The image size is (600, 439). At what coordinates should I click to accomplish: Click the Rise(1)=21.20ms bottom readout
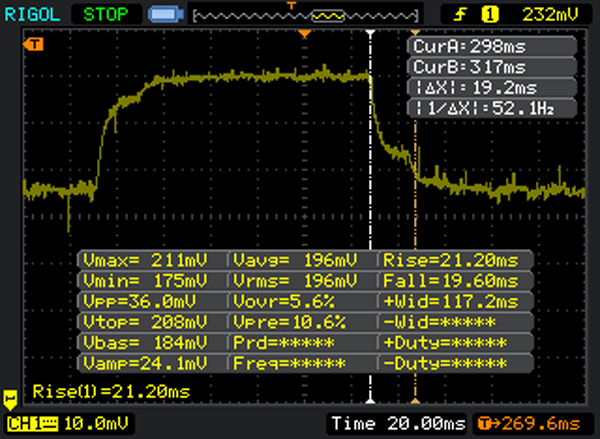(x=111, y=392)
